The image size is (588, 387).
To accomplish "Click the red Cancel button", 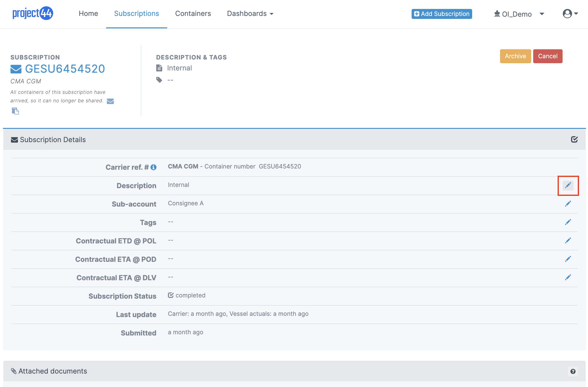I will [x=548, y=56].
